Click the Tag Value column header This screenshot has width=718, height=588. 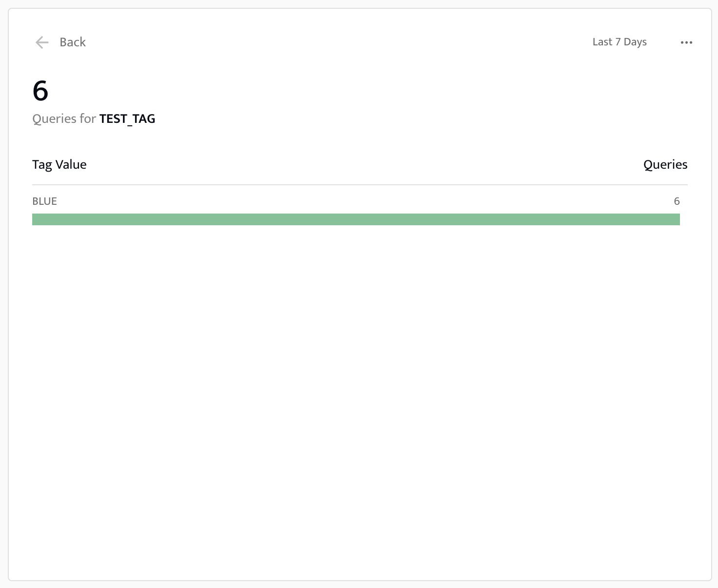pos(59,164)
